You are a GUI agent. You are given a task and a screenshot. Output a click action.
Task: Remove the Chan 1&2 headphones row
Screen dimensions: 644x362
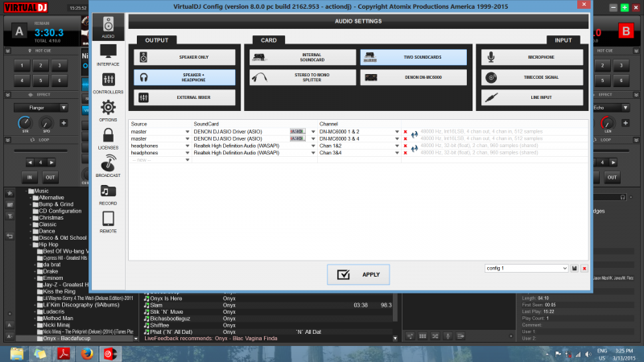(x=406, y=146)
